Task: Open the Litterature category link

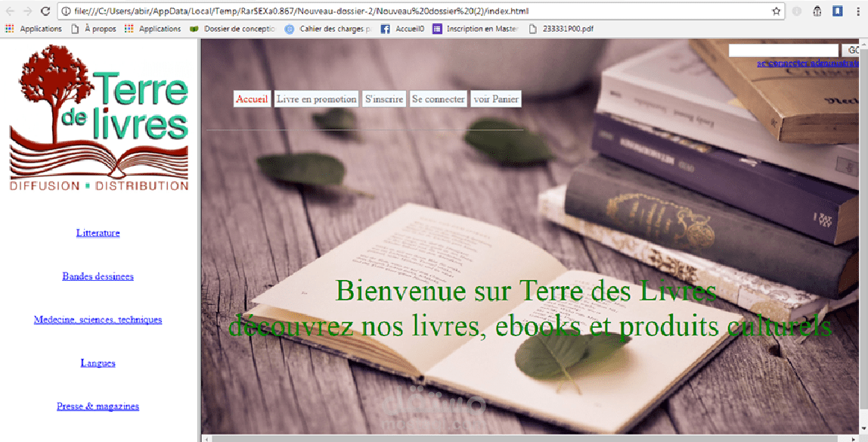Action: click(98, 232)
